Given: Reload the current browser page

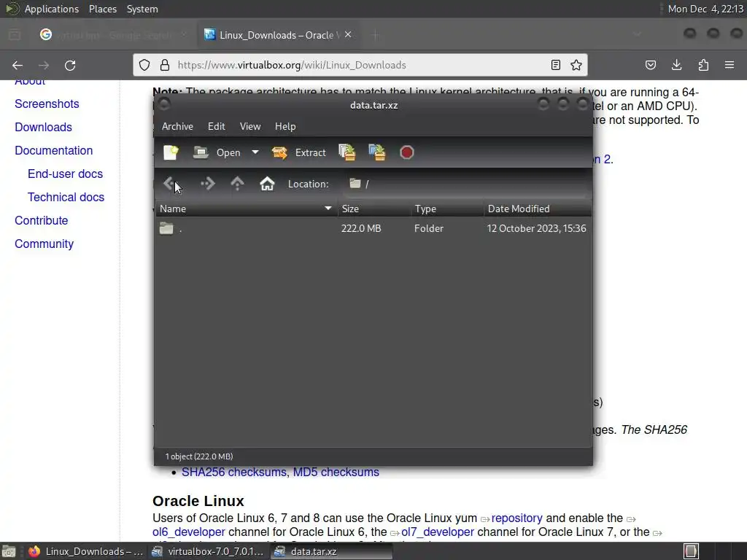Looking at the screenshot, I should (x=70, y=65).
